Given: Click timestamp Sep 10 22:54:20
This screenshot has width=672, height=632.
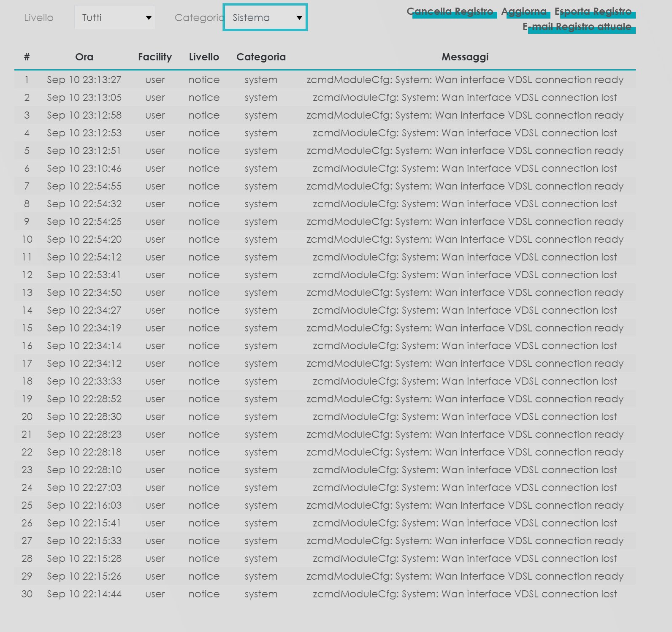Looking at the screenshot, I should [x=84, y=239].
